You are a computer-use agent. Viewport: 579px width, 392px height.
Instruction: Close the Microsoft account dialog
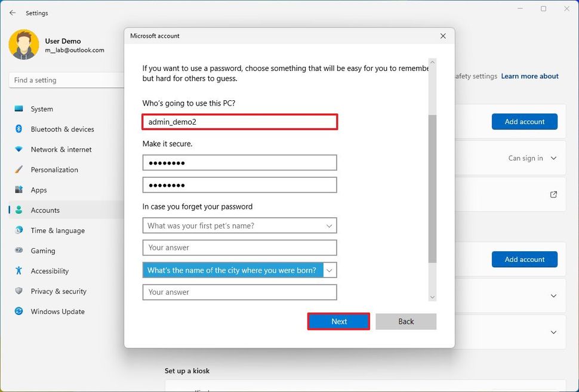pyautogui.click(x=443, y=36)
